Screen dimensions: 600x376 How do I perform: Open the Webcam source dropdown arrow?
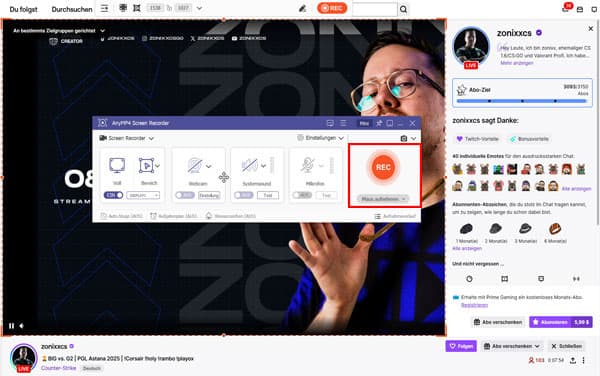pos(209,166)
